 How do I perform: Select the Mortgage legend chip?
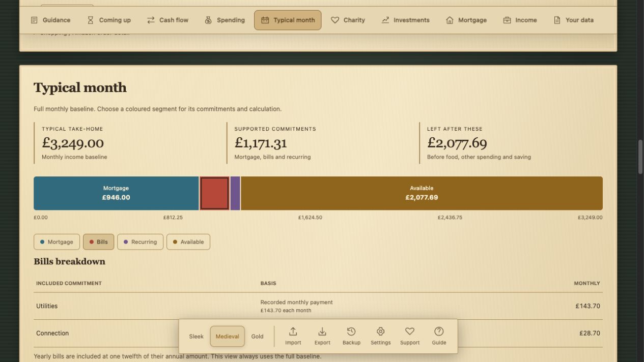click(57, 242)
